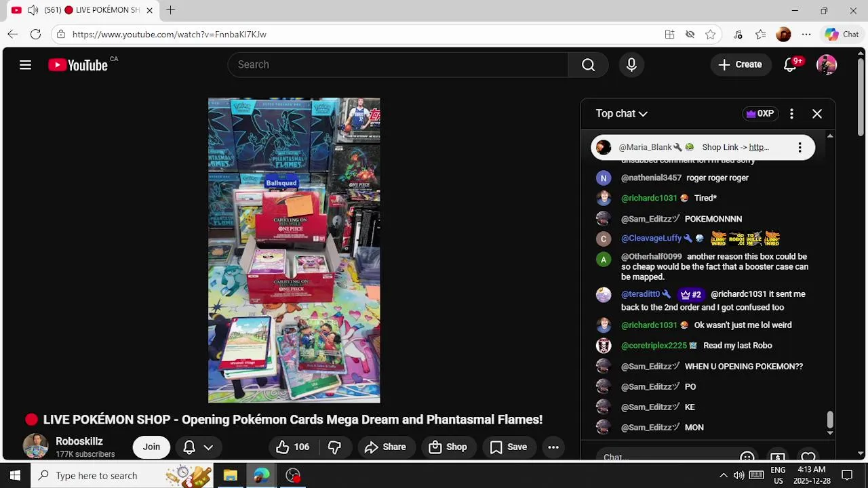Screen dimensions: 868x488
Task: Reload the page in browser
Action: click(x=36, y=34)
